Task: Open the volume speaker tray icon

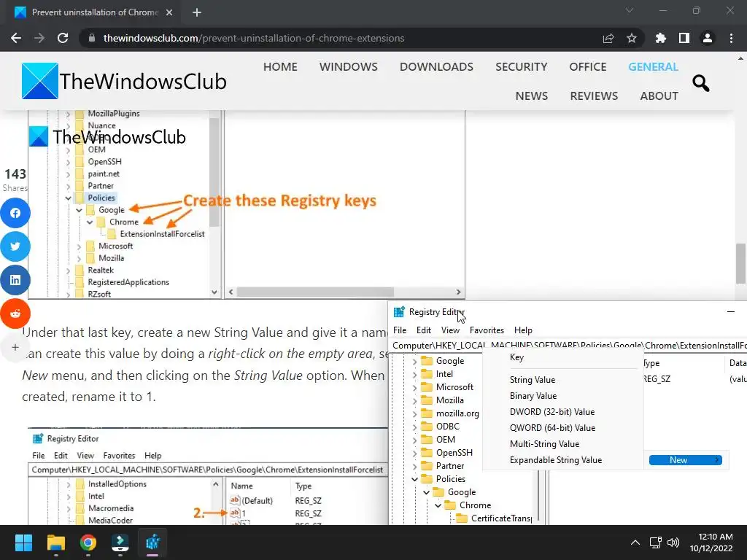Action: 673,542
